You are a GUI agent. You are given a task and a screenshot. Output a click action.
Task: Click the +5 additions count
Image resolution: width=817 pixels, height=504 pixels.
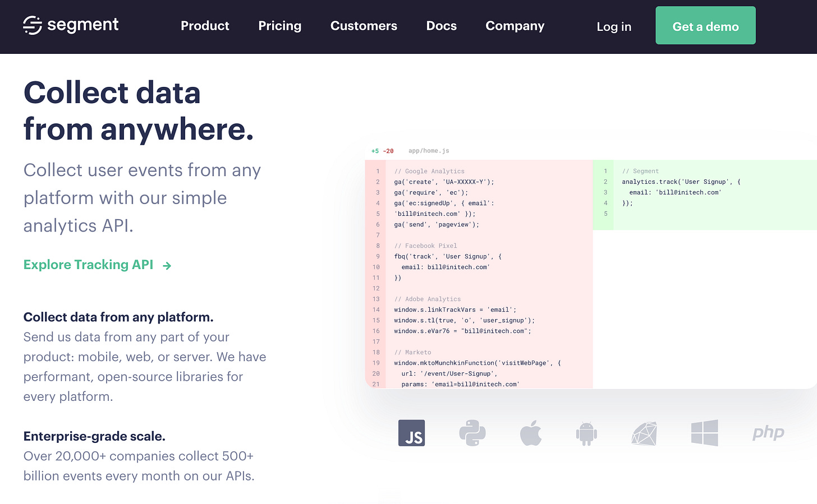375,151
